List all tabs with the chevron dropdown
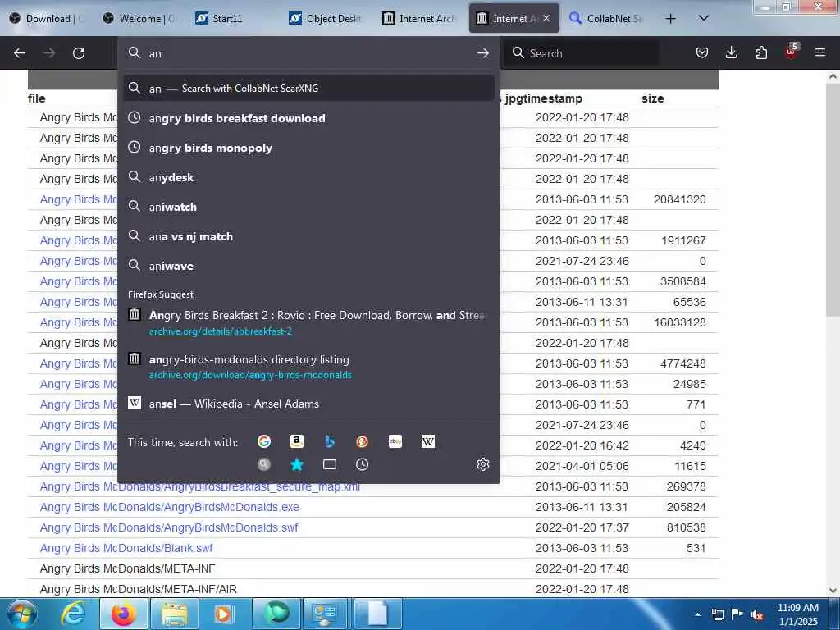The height and width of the screenshot is (630, 840). (x=703, y=18)
